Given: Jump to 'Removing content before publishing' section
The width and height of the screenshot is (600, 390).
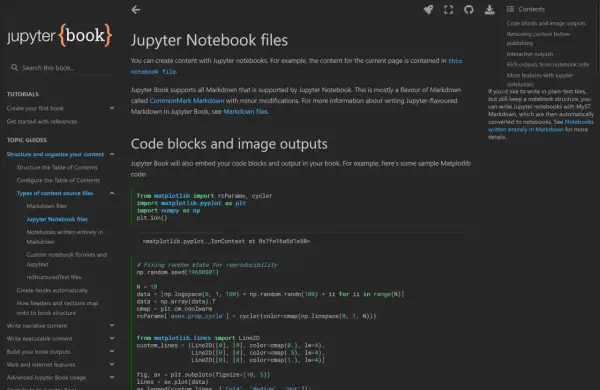Looking at the screenshot, I should click(538, 39).
